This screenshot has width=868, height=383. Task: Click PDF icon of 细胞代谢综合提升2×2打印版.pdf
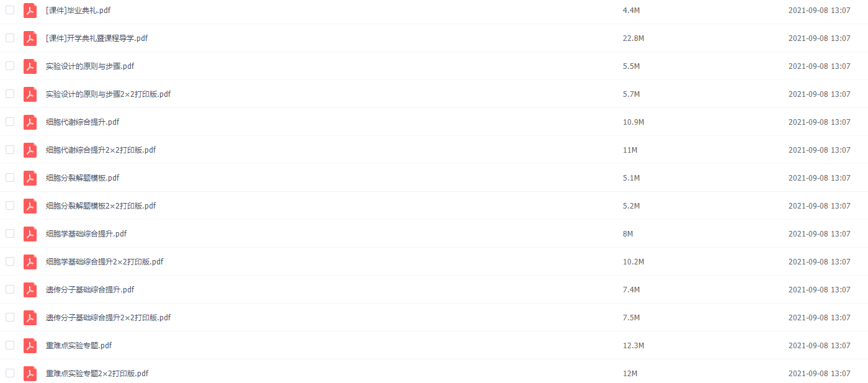point(30,150)
